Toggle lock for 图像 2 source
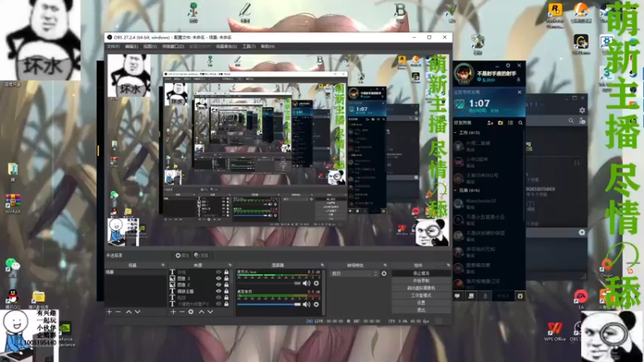644x362 pixels. tap(226, 285)
